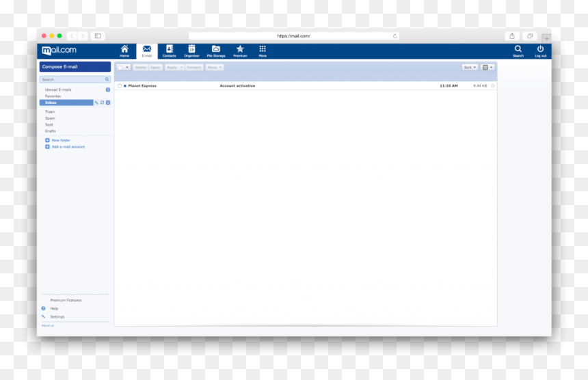The height and width of the screenshot is (380, 588).
Task: Click the Help question mark icon
Action: click(44, 308)
